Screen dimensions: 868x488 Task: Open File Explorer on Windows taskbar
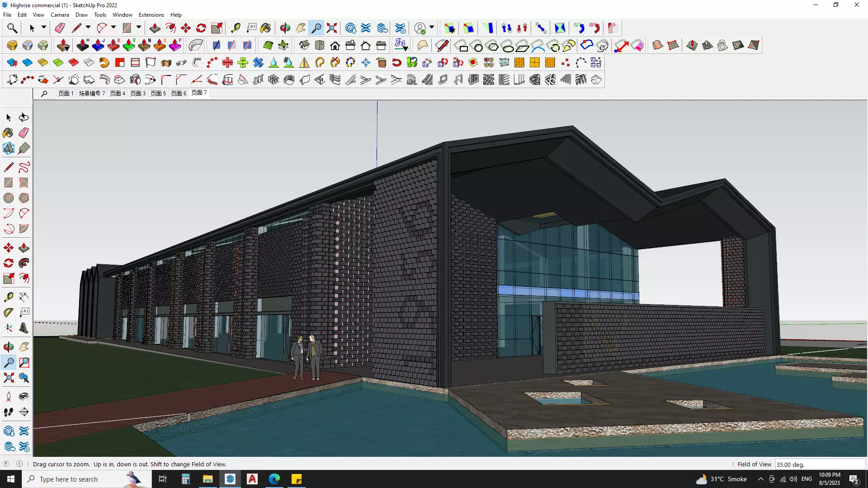click(208, 479)
